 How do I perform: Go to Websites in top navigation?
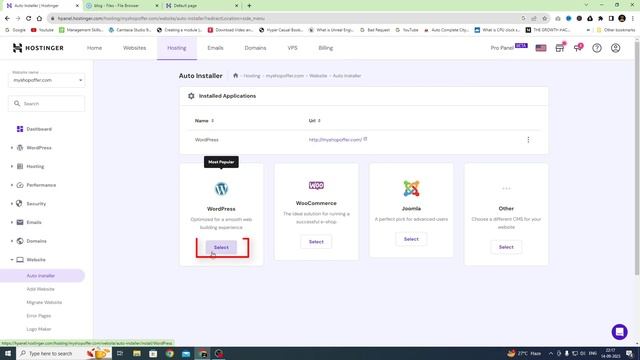coord(134,48)
